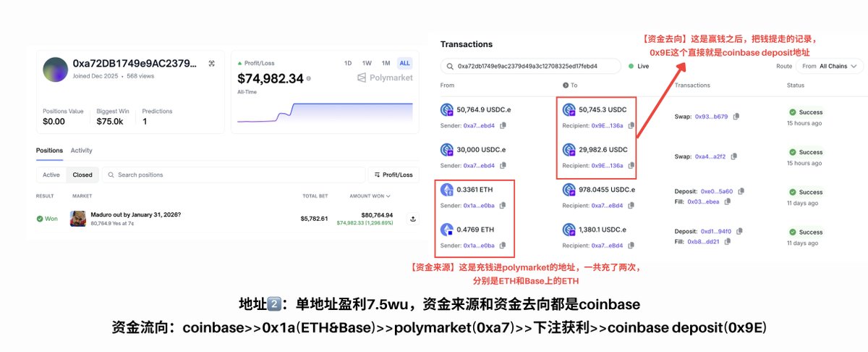This screenshot has height=352, width=868.
Task: Copy sender address on 50,764.9 USDC.e row
Action: click(x=503, y=125)
